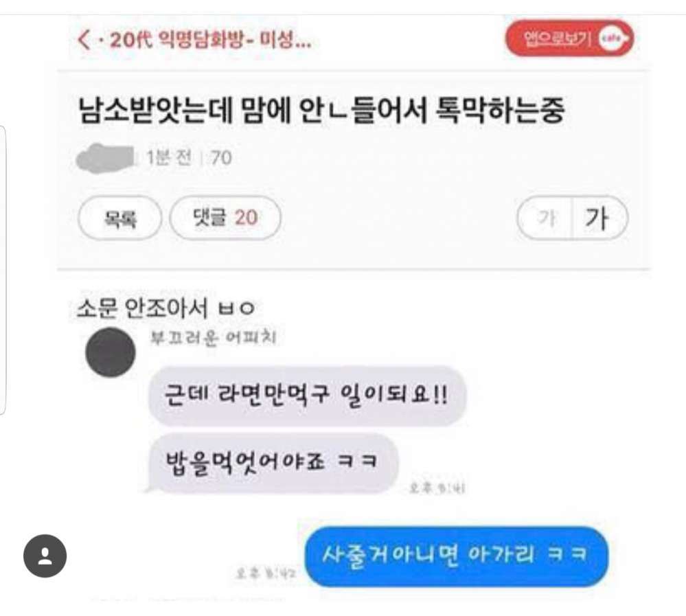Go back using the left chevron arrow
This screenshot has width=686, height=616.
click(x=84, y=40)
